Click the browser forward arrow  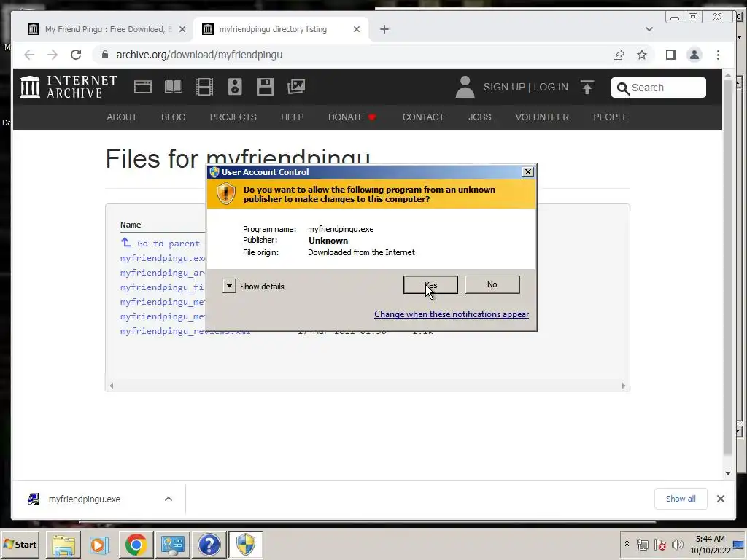click(53, 55)
